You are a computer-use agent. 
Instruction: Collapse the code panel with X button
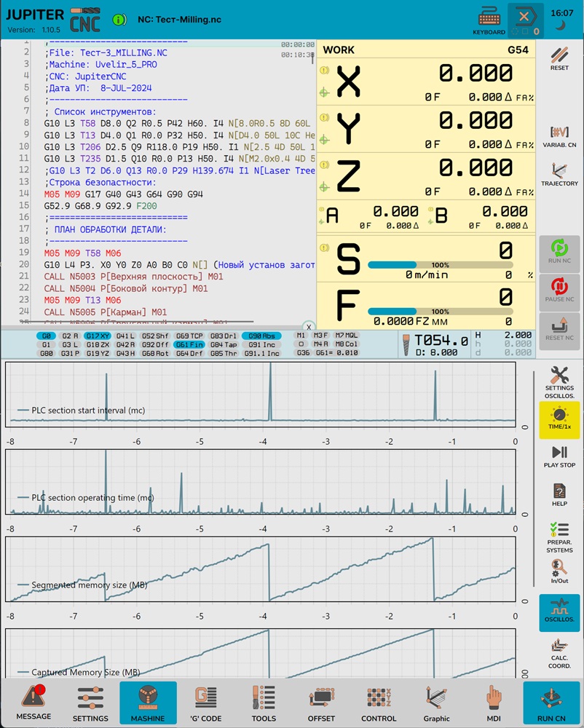coord(309,327)
